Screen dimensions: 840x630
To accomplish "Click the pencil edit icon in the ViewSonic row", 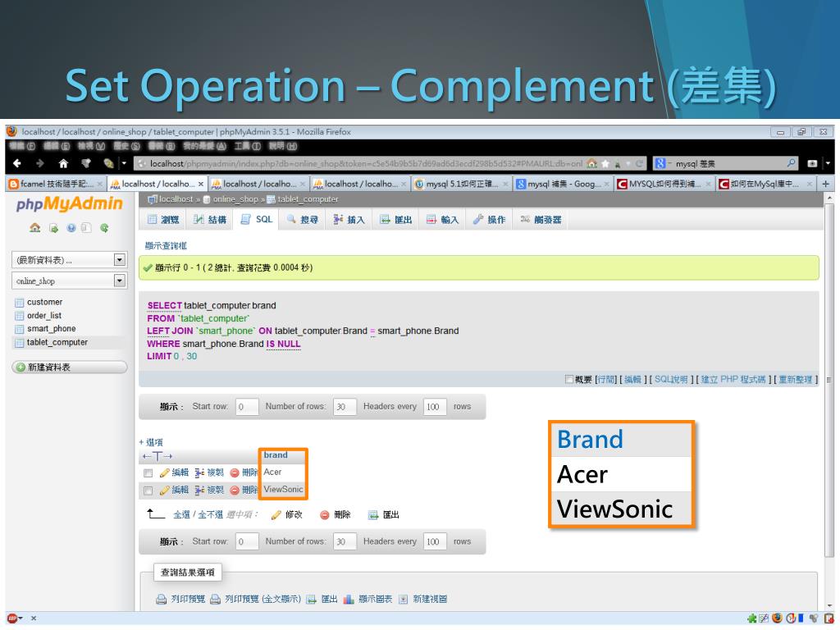I will (164, 491).
